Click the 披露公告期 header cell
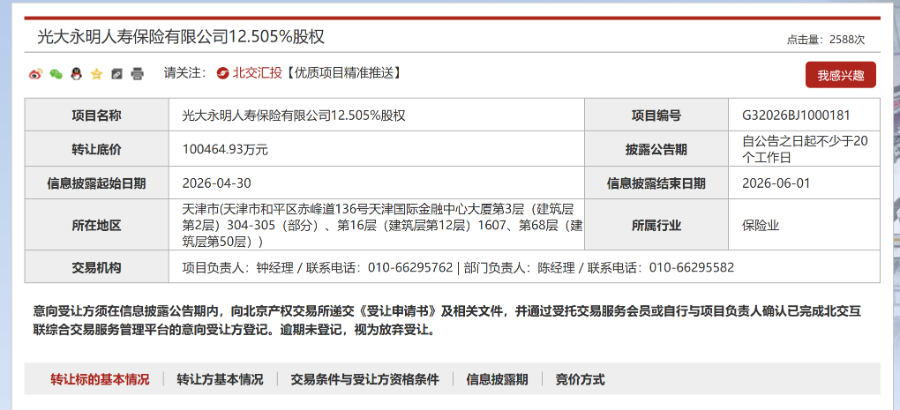Screen dimensions: 900x410 point(657,149)
